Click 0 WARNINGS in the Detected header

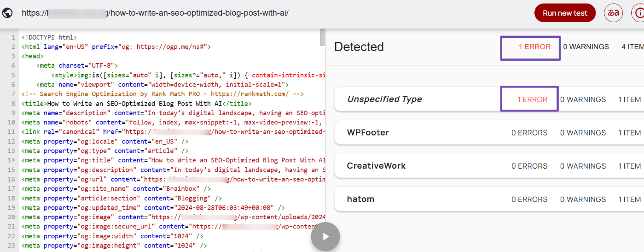click(x=586, y=47)
